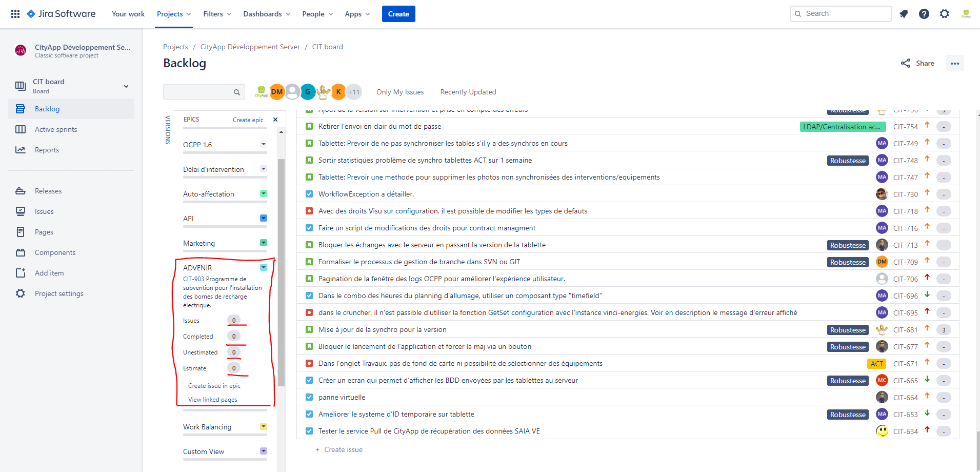The height and width of the screenshot is (472, 980).
Task: Click the blue Create button
Action: (398, 14)
